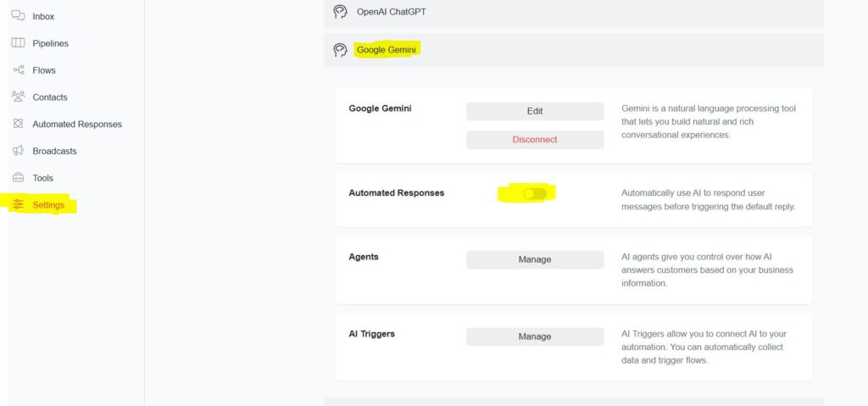Screen dimensions: 868x406
Task: Navigate to Flows
Action: [44, 70]
